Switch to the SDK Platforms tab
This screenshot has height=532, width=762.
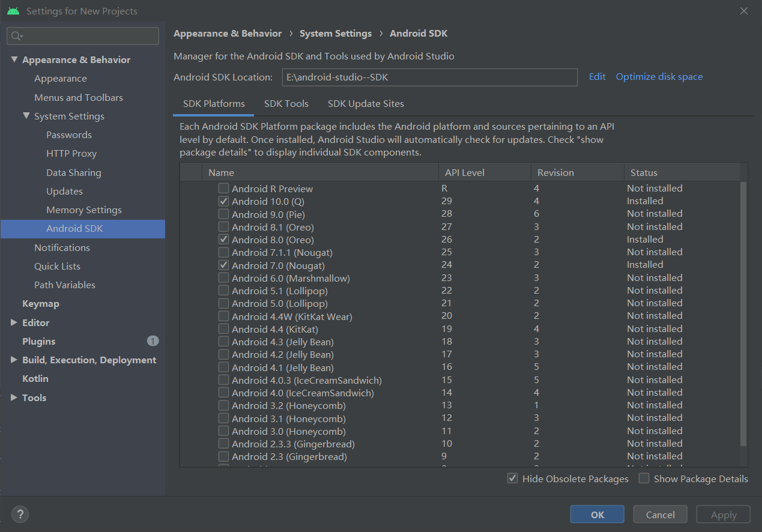pyautogui.click(x=214, y=104)
